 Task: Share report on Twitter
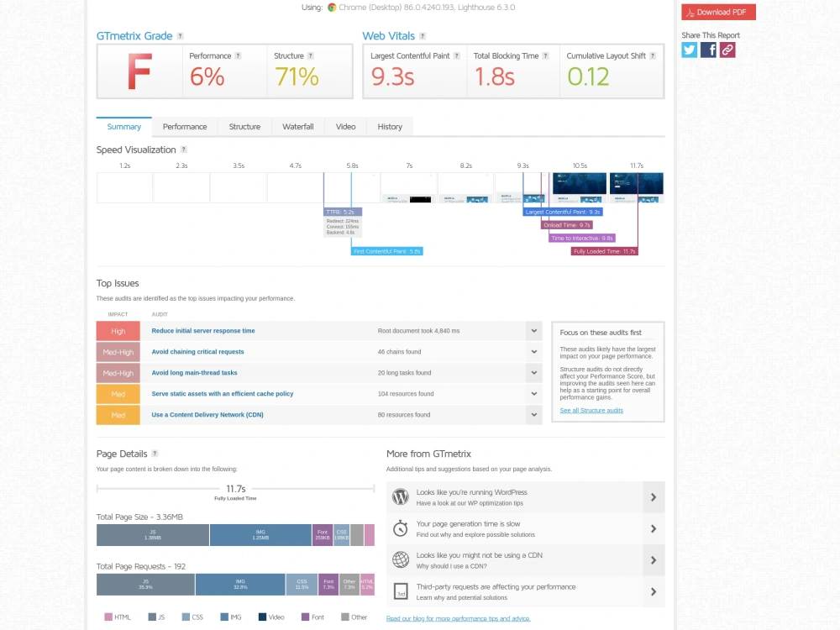click(x=690, y=50)
